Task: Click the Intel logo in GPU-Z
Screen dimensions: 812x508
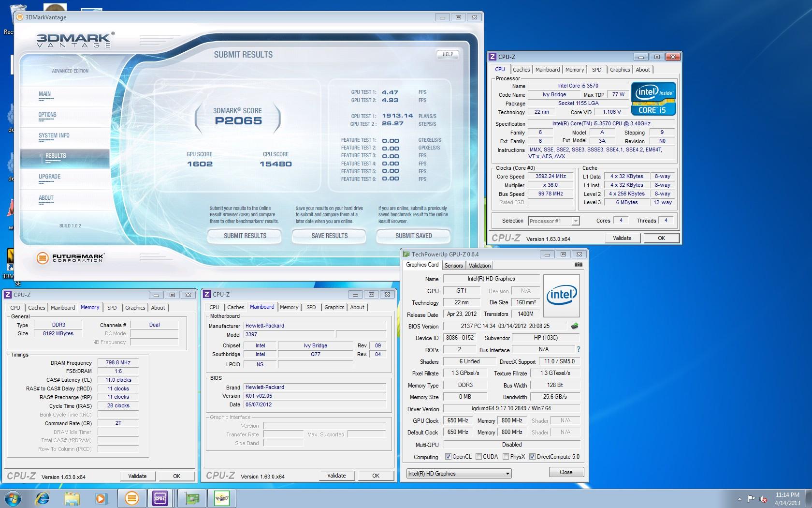Action: [x=561, y=296]
